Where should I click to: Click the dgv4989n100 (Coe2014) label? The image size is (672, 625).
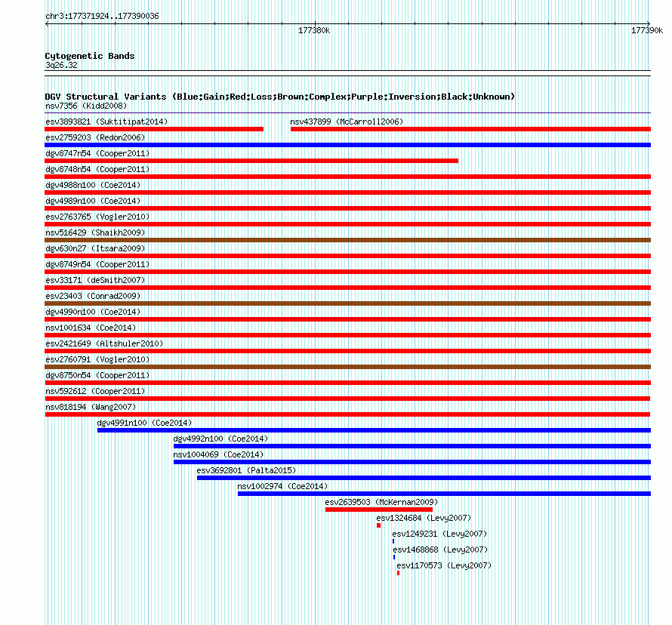(x=93, y=201)
